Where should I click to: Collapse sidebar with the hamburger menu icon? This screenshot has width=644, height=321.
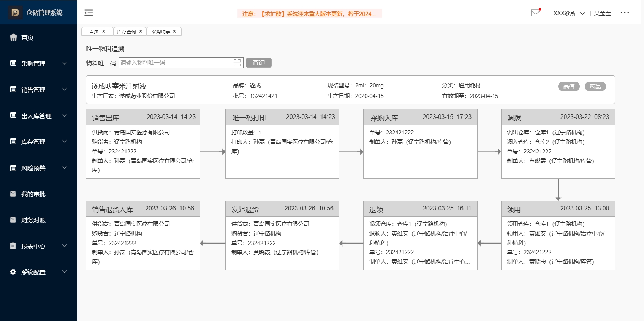(89, 13)
